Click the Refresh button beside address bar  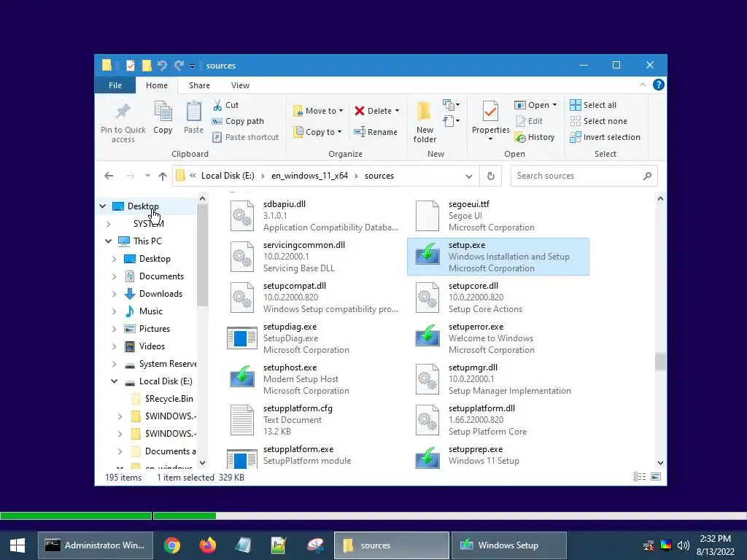pos(491,176)
